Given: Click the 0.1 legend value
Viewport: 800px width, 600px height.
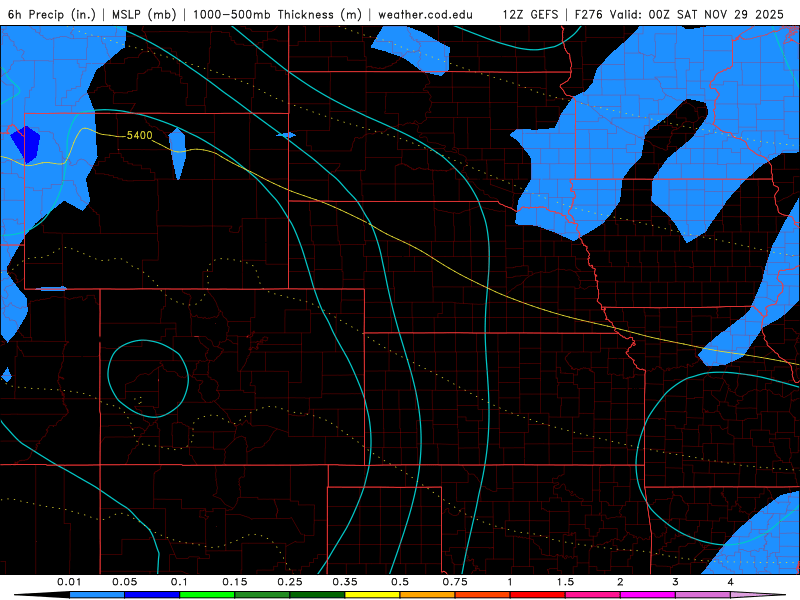Looking at the screenshot, I should click(x=179, y=582).
